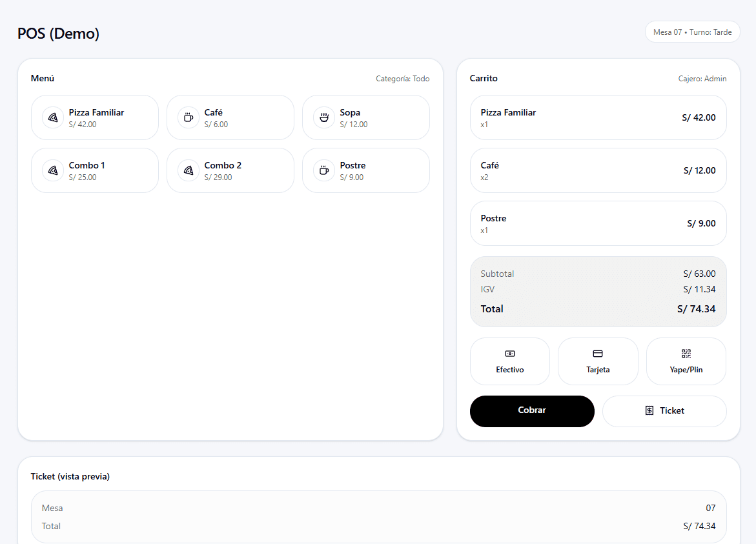Click the Postre x1 cart row
The width and height of the screenshot is (756, 544).
(x=598, y=223)
